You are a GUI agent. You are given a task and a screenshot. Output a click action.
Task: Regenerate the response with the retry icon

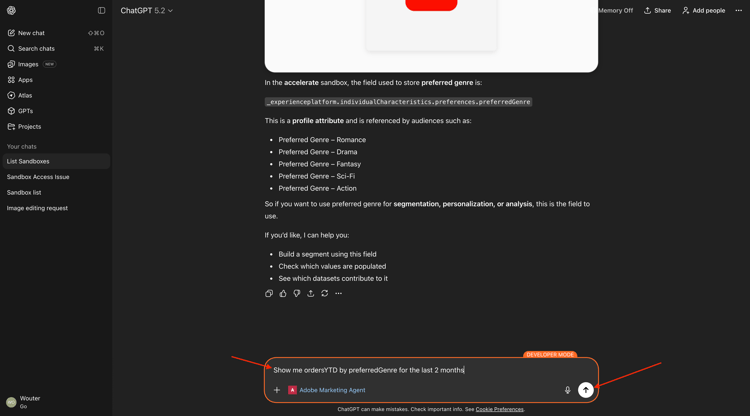[324, 294]
